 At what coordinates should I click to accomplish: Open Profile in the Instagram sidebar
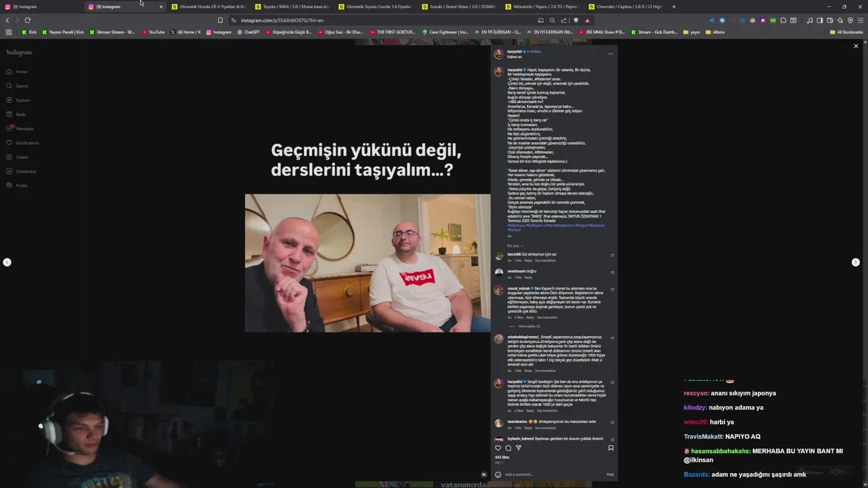pyautogui.click(x=18, y=186)
